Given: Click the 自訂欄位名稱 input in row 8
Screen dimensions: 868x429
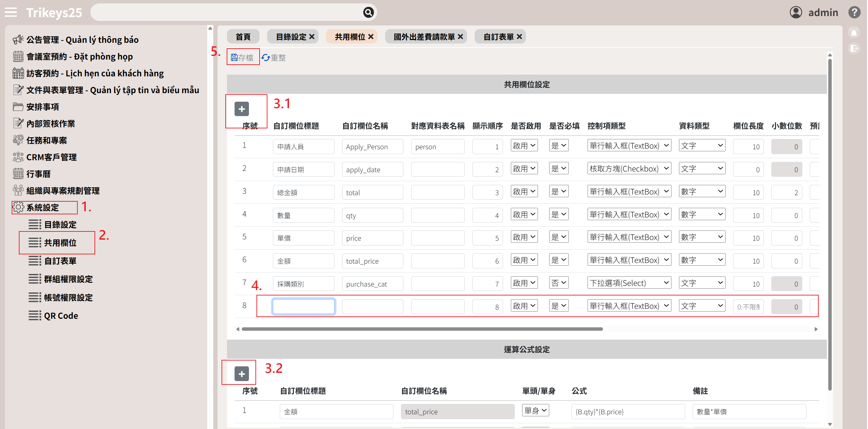Looking at the screenshot, I should [x=373, y=307].
